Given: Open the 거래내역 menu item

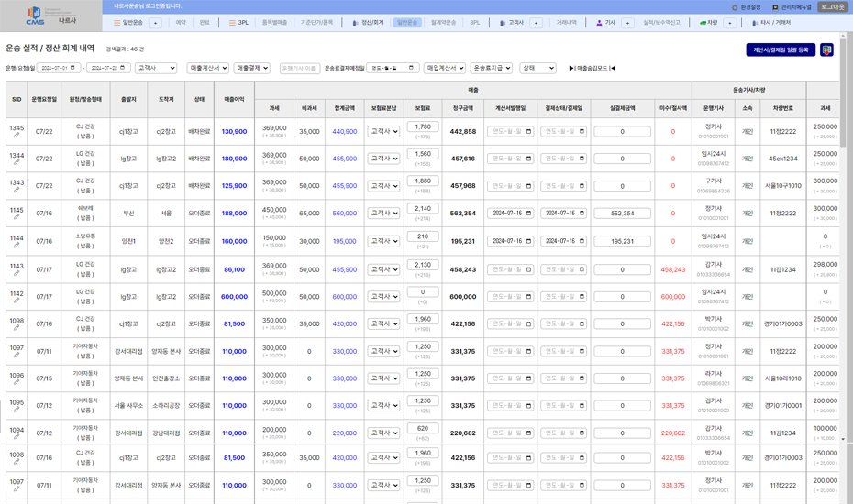Looking at the screenshot, I should click(566, 23).
